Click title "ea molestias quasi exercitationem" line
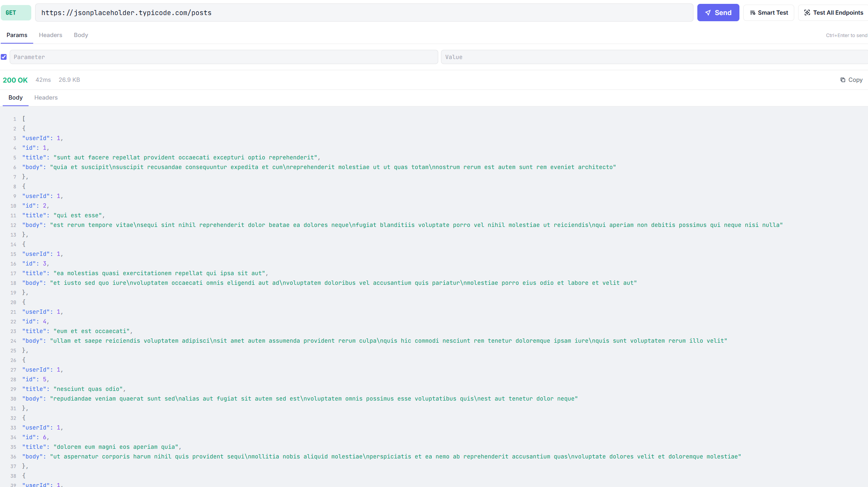This screenshot has height=487, width=868. [x=145, y=273]
